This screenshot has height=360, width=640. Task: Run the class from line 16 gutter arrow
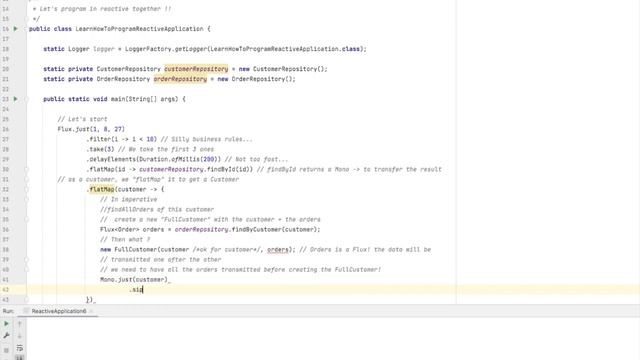click(16, 29)
